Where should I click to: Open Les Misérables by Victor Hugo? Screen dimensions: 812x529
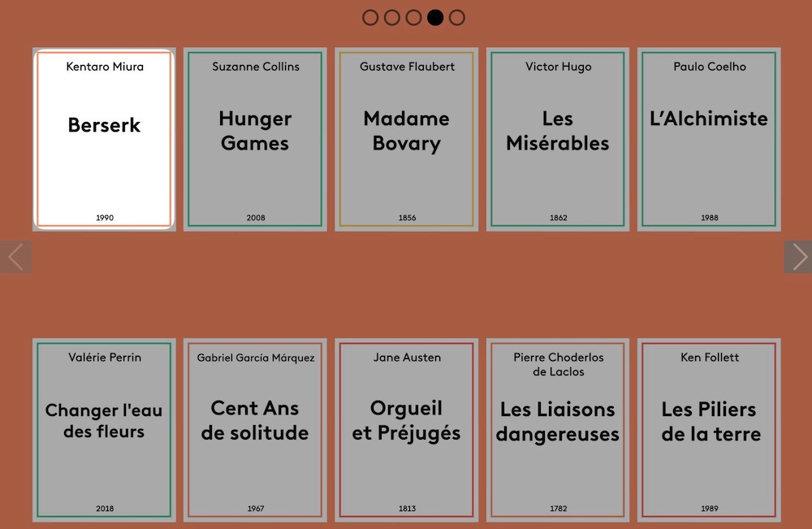[558, 139]
